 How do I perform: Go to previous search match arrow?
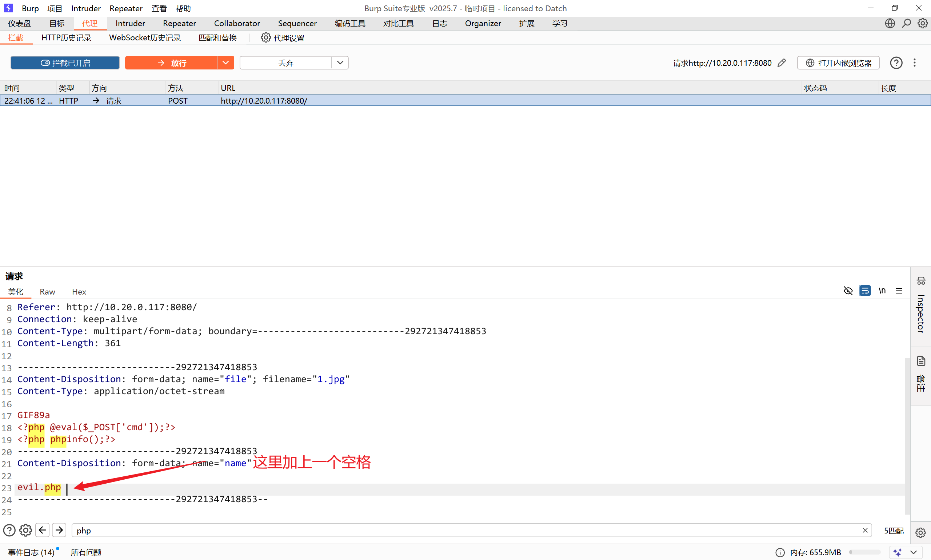tap(42, 530)
